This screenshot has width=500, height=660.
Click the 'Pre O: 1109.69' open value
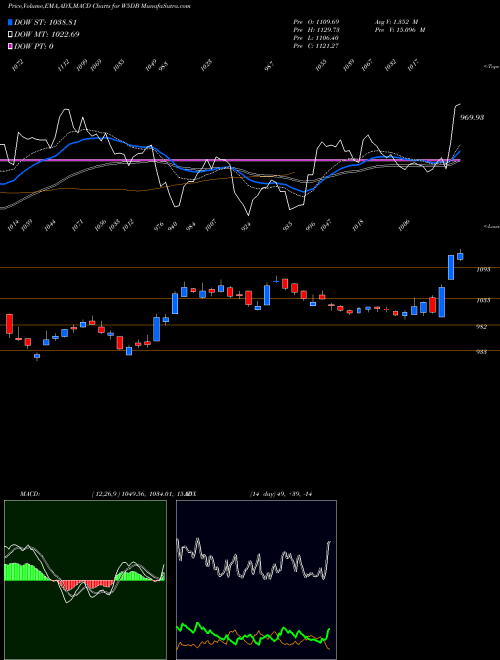[x=316, y=22]
